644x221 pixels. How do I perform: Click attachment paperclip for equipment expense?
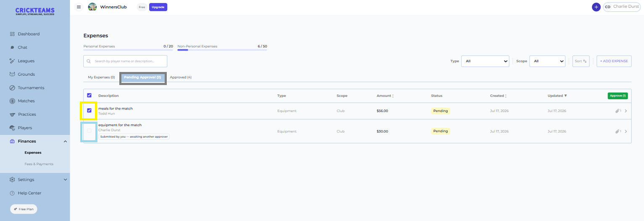pos(618,131)
